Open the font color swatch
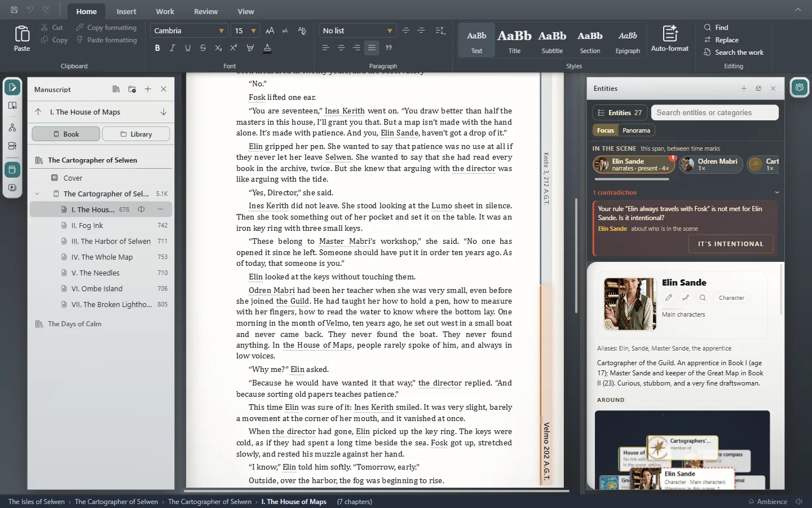This screenshot has height=508, width=812. [x=267, y=48]
